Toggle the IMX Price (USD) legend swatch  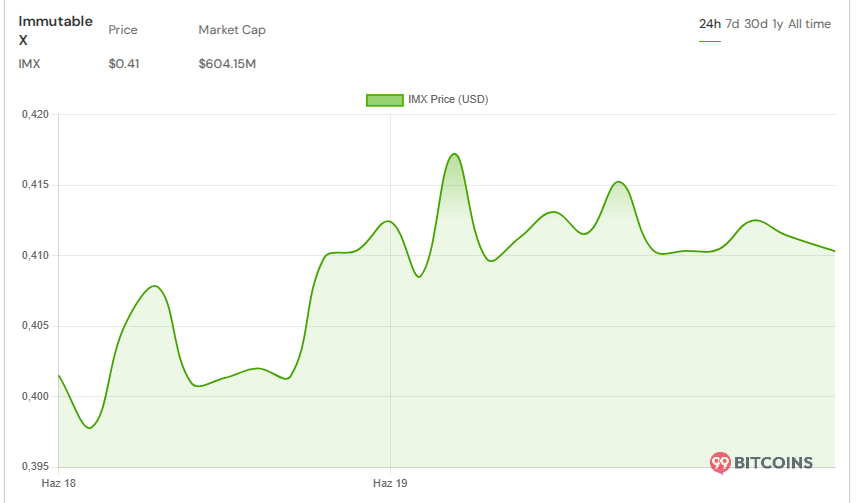point(384,100)
